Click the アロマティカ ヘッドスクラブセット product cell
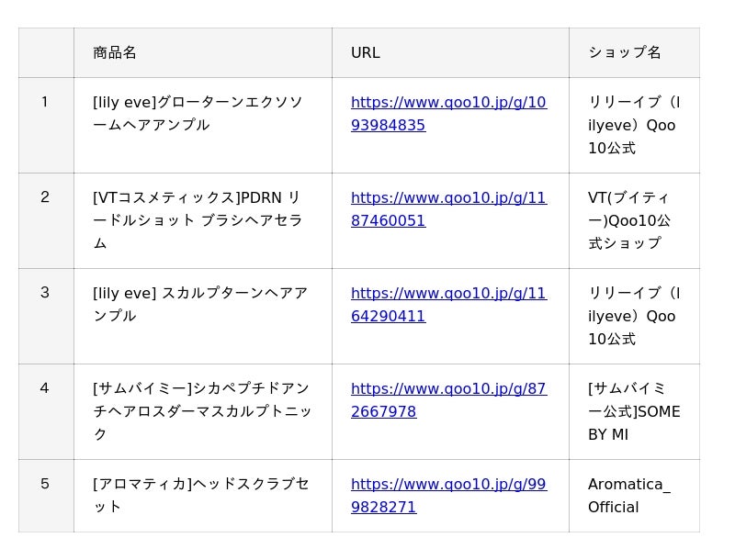735x560 pixels. 203,496
